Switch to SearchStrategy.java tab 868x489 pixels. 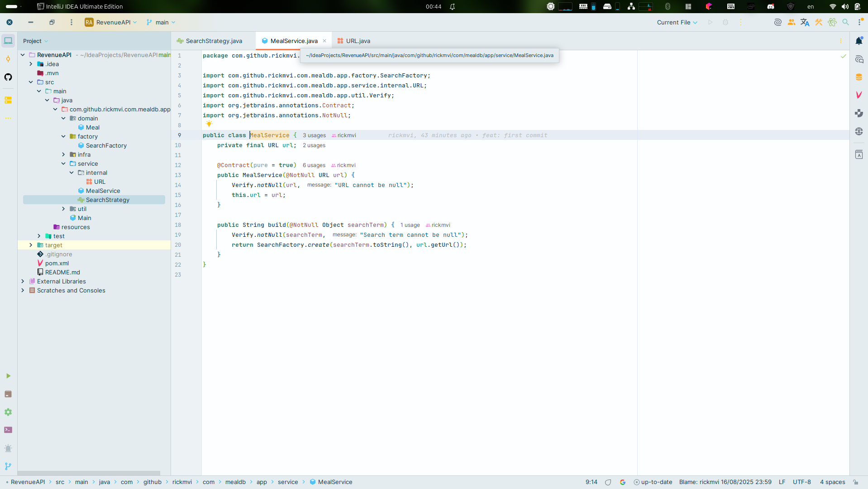point(210,41)
